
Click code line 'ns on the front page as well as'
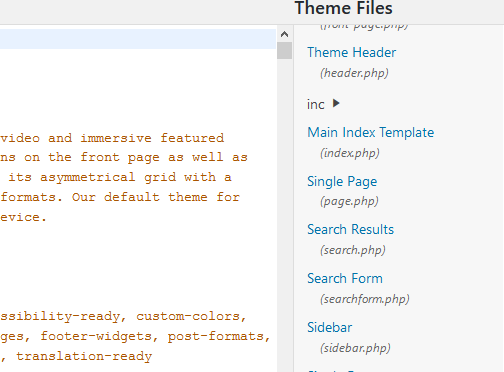tap(124, 157)
